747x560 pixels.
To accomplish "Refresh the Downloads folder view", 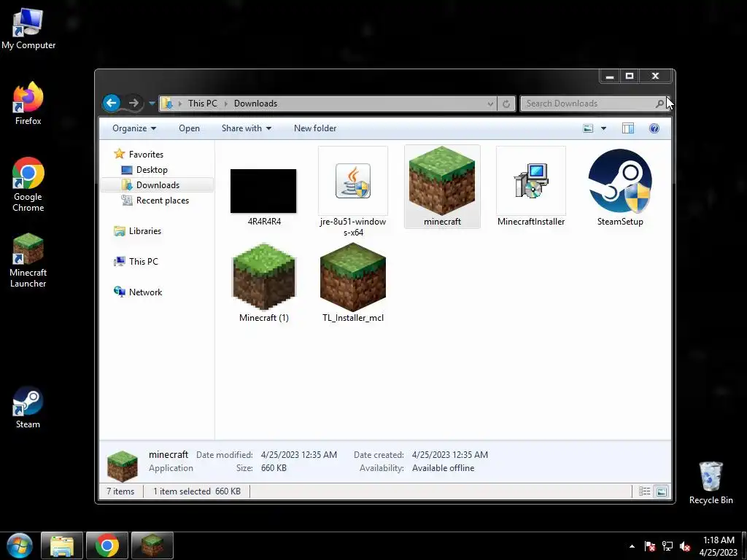I will click(x=506, y=104).
